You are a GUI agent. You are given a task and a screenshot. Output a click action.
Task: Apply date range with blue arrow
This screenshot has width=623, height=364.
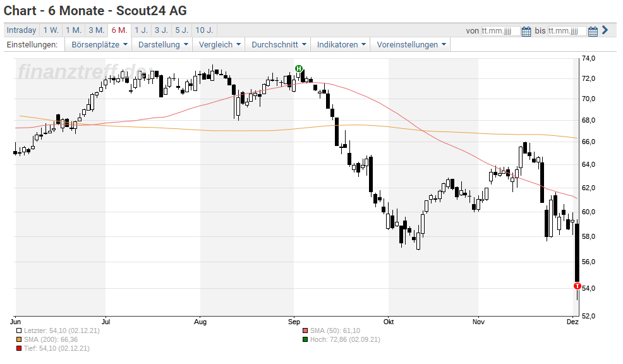pos(605,30)
